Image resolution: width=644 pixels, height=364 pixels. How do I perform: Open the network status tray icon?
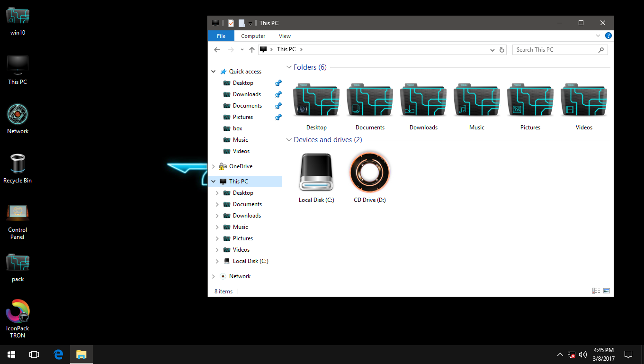[572, 355]
